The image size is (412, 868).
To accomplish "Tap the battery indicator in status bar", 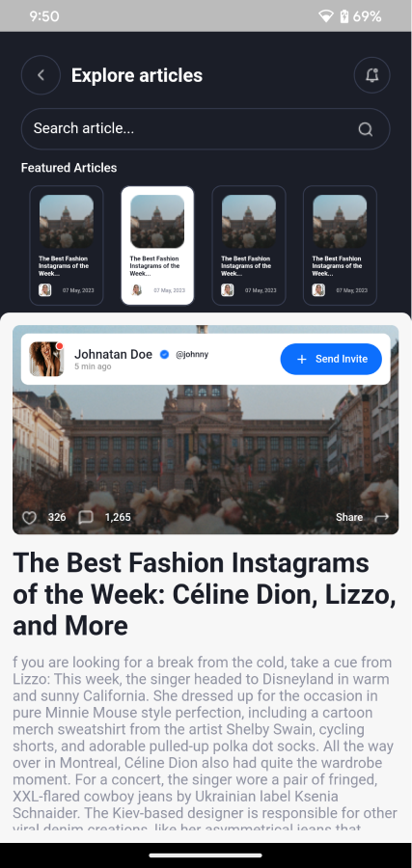I will pos(344,16).
